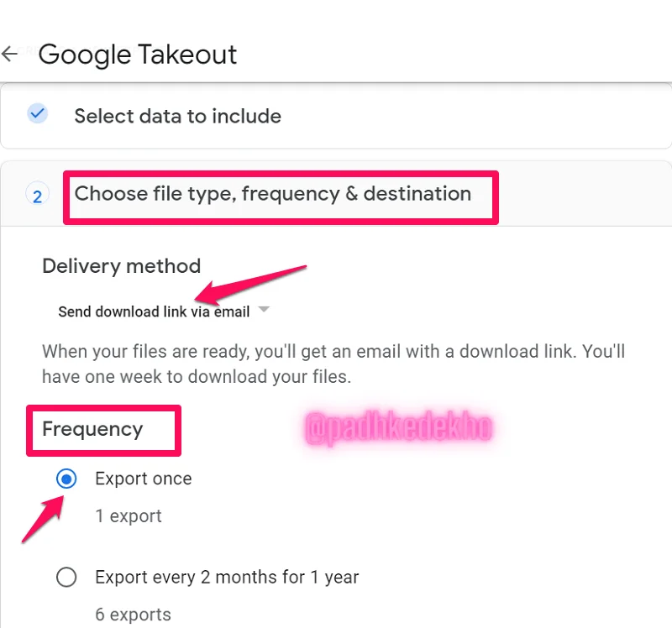This screenshot has width=672, height=628.
Task: Click the Export once label text
Action: pyautogui.click(x=143, y=479)
